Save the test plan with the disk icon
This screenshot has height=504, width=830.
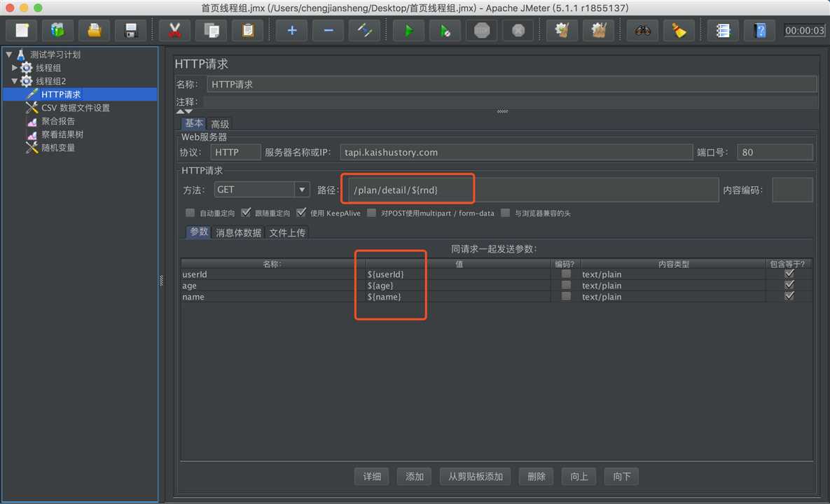(131, 30)
